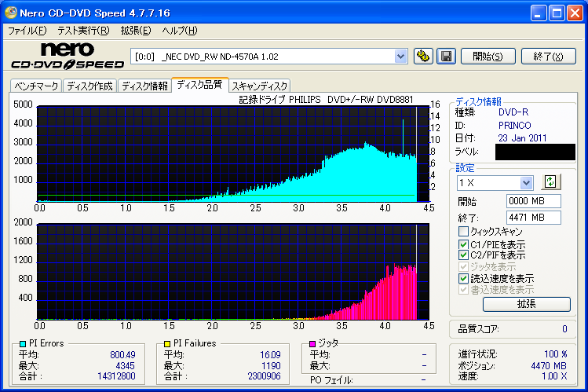Click the PI Failures total 2300906
Screen dimensions: 588x392
coord(264,376)
